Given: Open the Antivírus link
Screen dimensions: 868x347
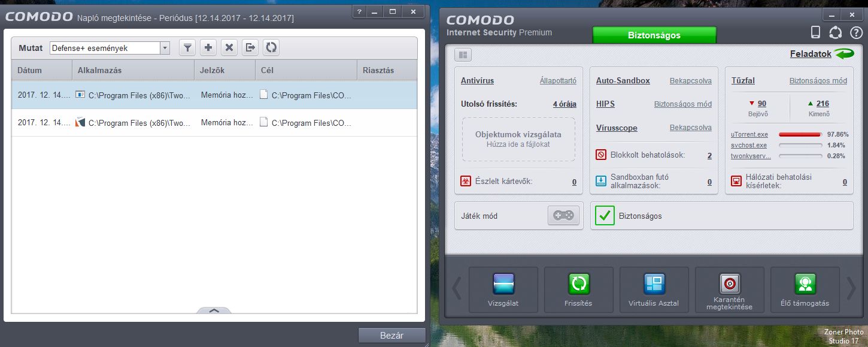Looking at the screenshot, I should tap(477, 80).
